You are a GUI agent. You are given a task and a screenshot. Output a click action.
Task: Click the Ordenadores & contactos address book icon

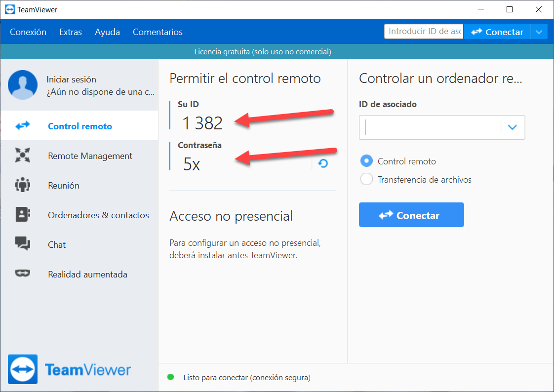pos(23,215)
